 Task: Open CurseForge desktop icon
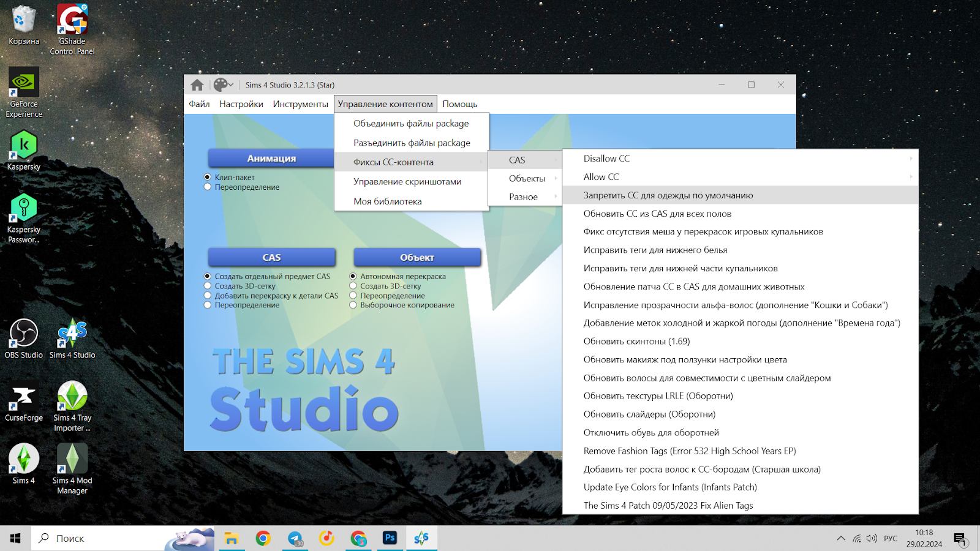[x=24, y=402]
